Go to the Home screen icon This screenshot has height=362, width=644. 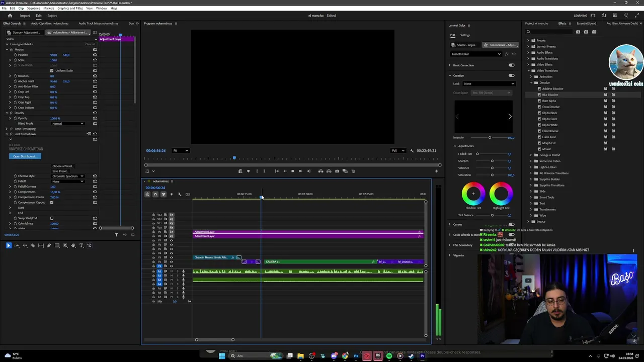(10, 16)
